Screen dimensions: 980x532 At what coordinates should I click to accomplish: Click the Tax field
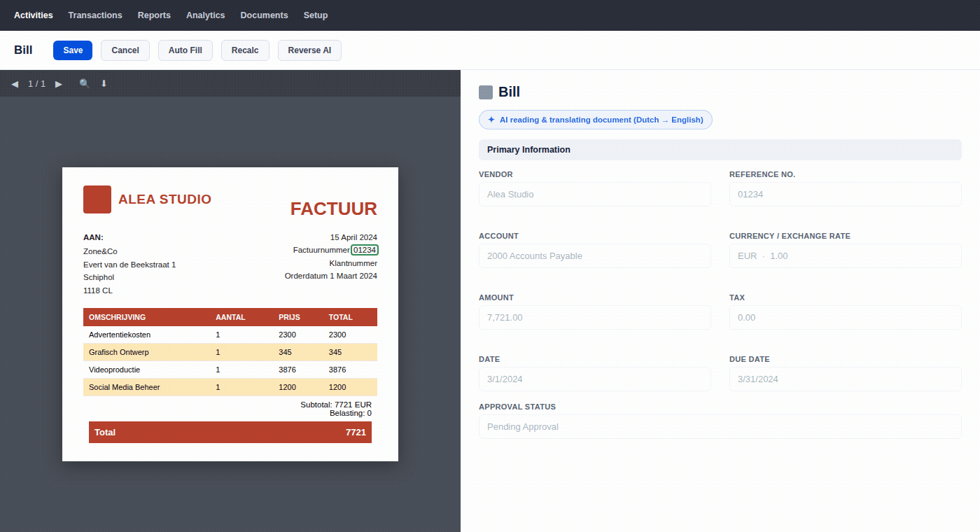tap(846, 318)
